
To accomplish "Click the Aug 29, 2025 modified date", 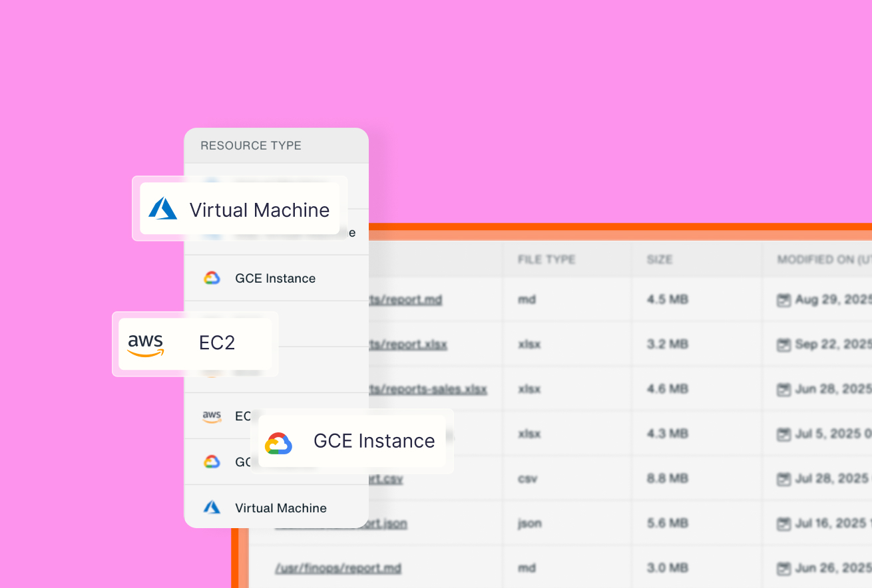I will (833, 300).
